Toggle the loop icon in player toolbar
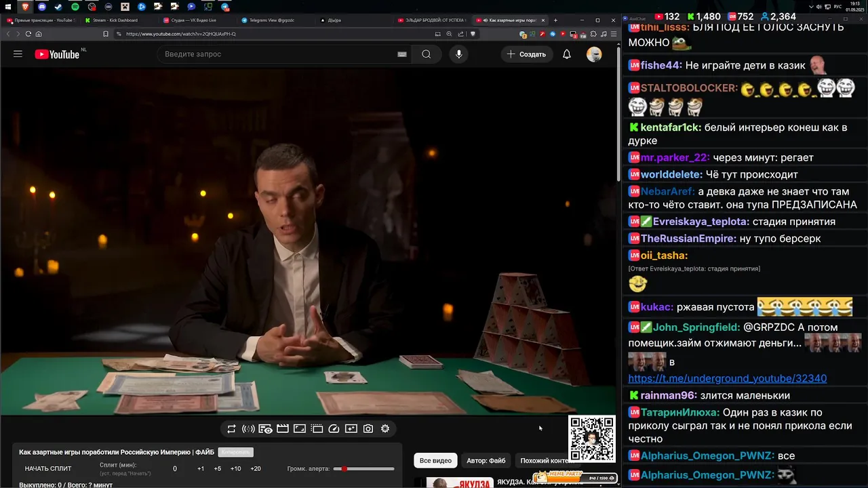 coord(231,428)
